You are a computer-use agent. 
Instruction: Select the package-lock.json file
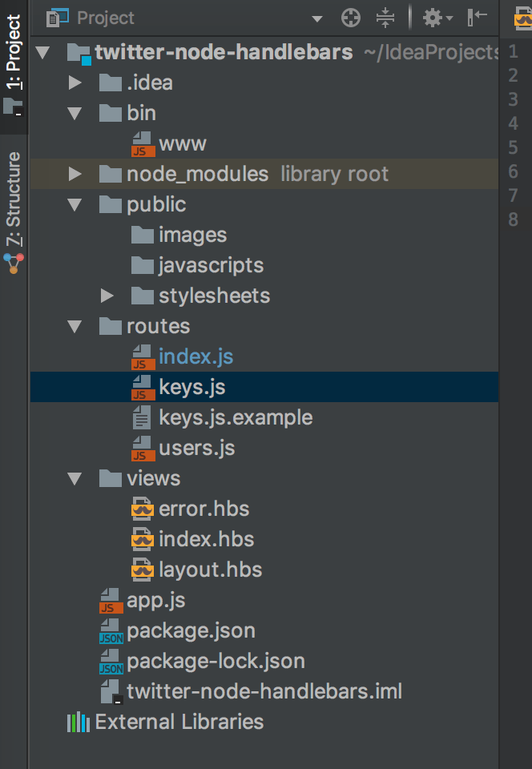click(216, 661)
